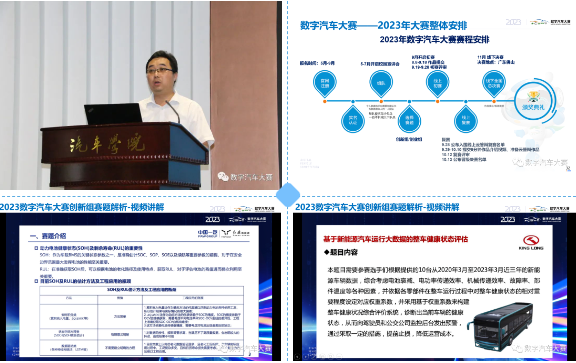Image resolution: width=576 pixels, height=363 pixels.
Task: Select the first teardrop pin on the timeline
Action: pos(325,83)
